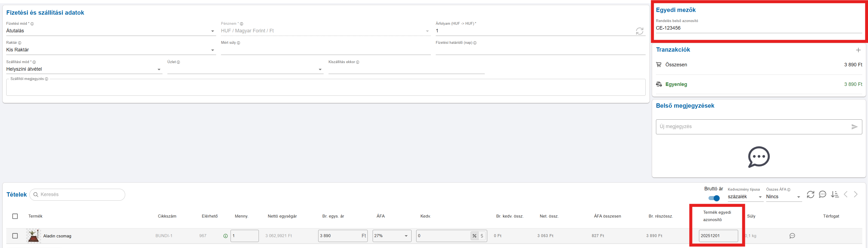Click green info icon beside quantity field
Screen dimensions: 868x248
coord(225,236)
